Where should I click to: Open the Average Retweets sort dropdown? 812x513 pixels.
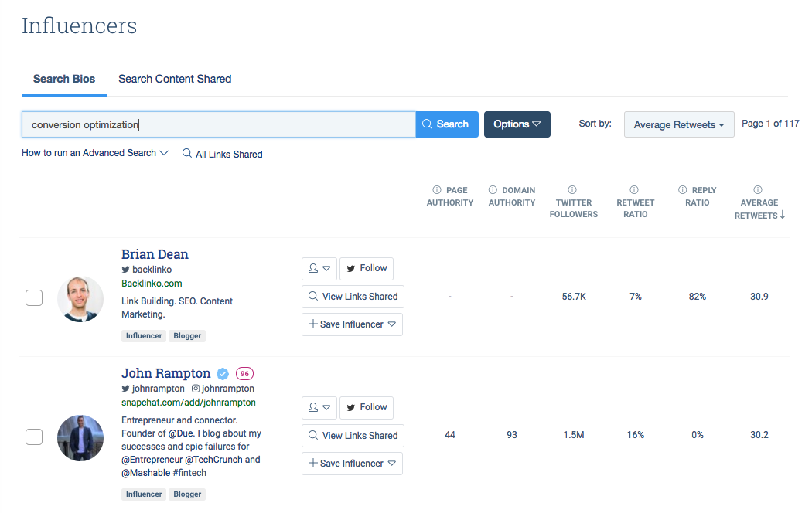click(x=679, y=124)
